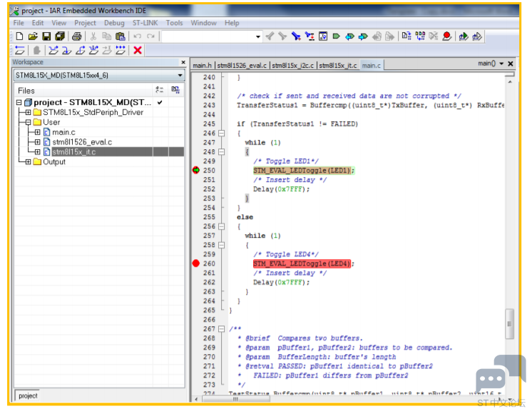Open the Debug menu
The image size is (532, 414).
[114, 23]
